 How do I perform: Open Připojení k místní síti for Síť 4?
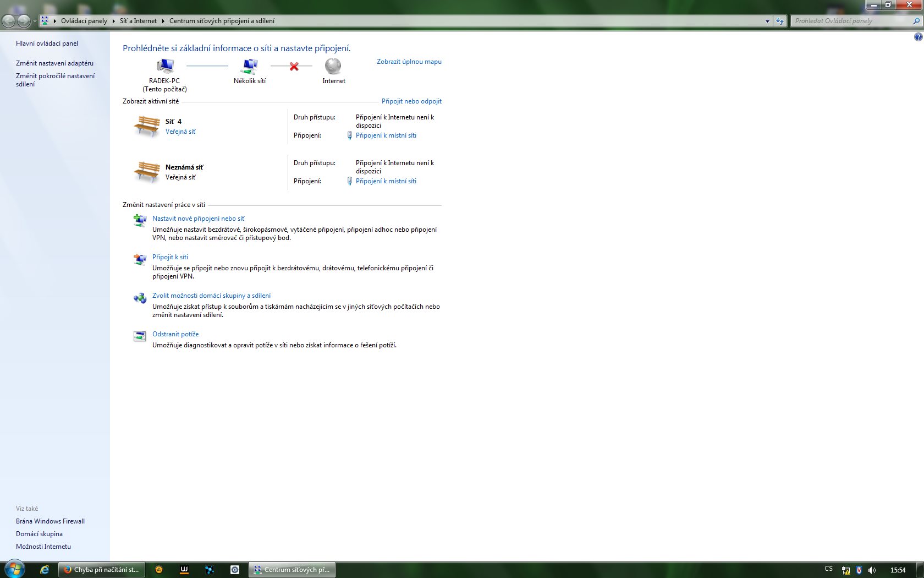coord(386,135)
